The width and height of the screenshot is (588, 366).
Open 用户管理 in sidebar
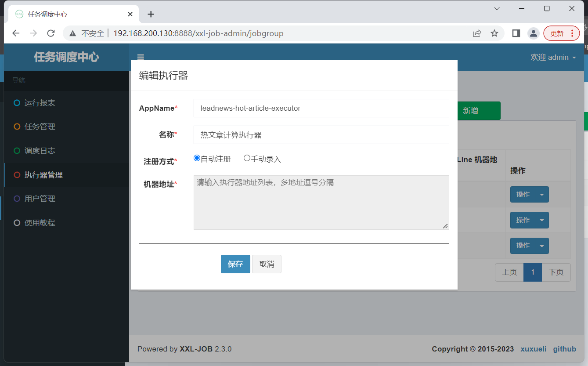point(66,199)
